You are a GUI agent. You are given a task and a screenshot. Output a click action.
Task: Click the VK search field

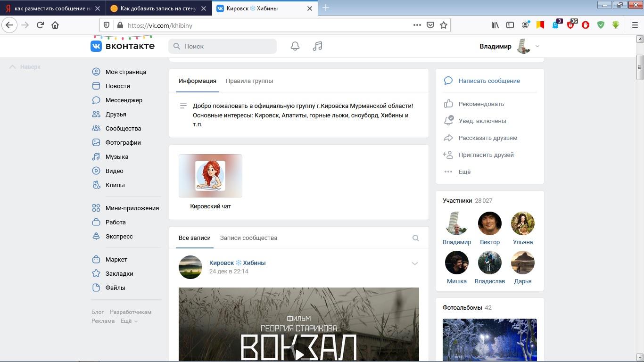[223, 46]
